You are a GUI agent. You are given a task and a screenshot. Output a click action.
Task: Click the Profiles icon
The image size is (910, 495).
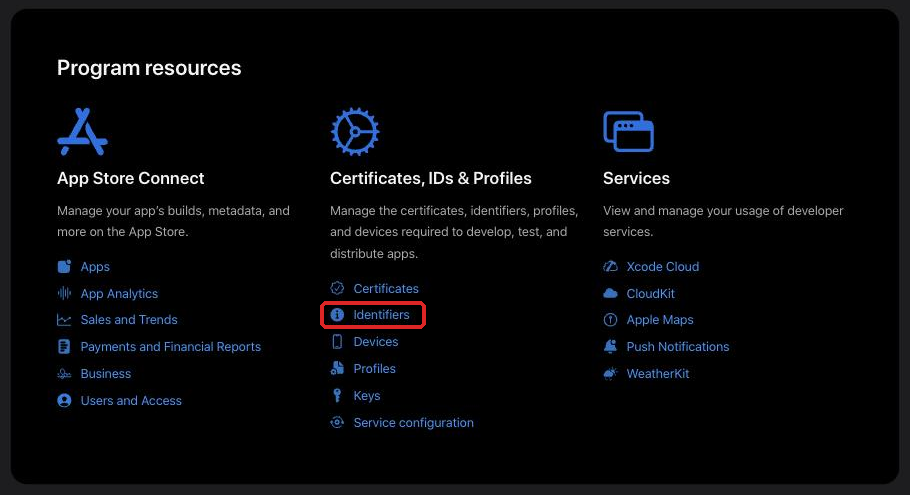337,368
